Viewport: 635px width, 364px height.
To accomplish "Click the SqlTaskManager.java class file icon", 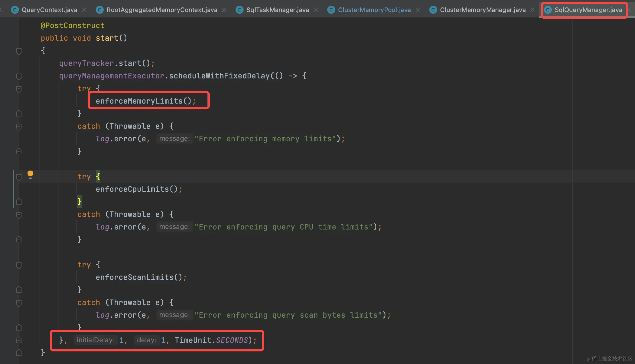I will click(x=239, y=10).
